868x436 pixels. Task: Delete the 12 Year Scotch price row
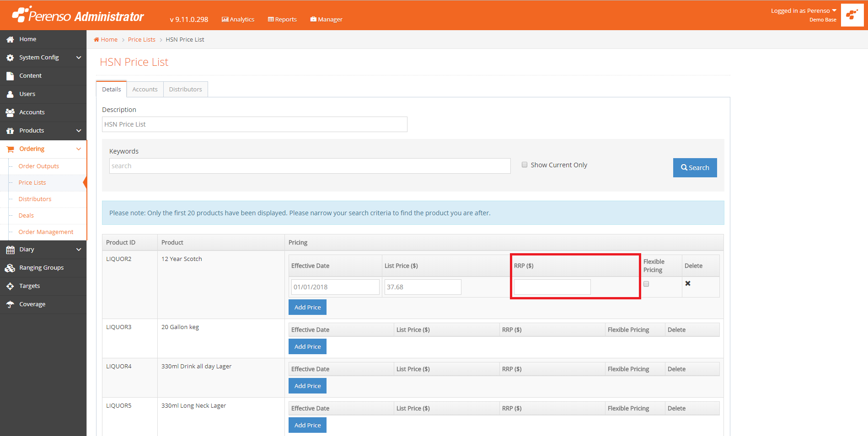tap(688, 283)
